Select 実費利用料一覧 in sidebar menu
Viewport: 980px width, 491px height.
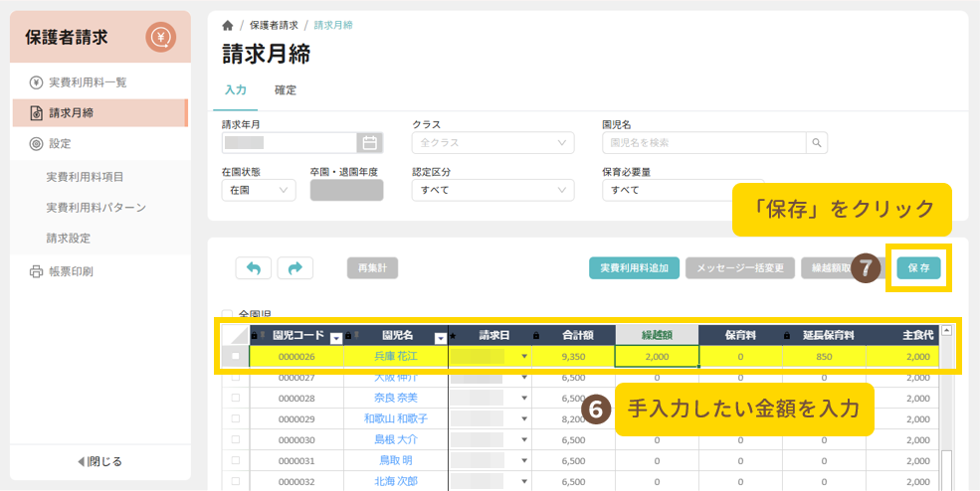(x=87, y=82)
